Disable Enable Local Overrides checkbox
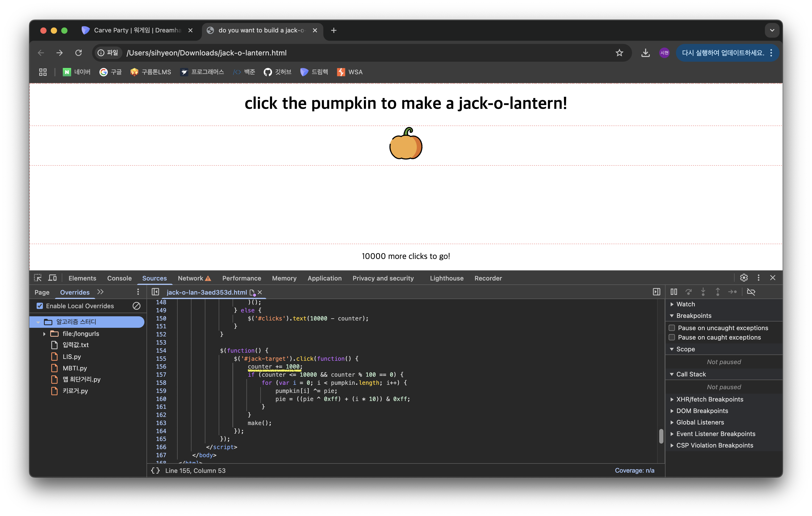 point(40,306)
